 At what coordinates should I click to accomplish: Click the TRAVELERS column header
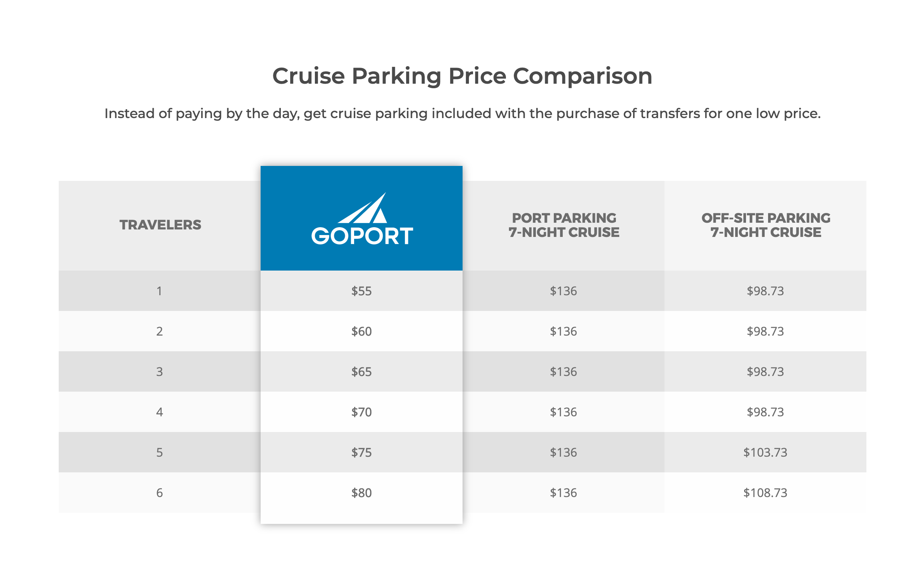pos(160,225)
